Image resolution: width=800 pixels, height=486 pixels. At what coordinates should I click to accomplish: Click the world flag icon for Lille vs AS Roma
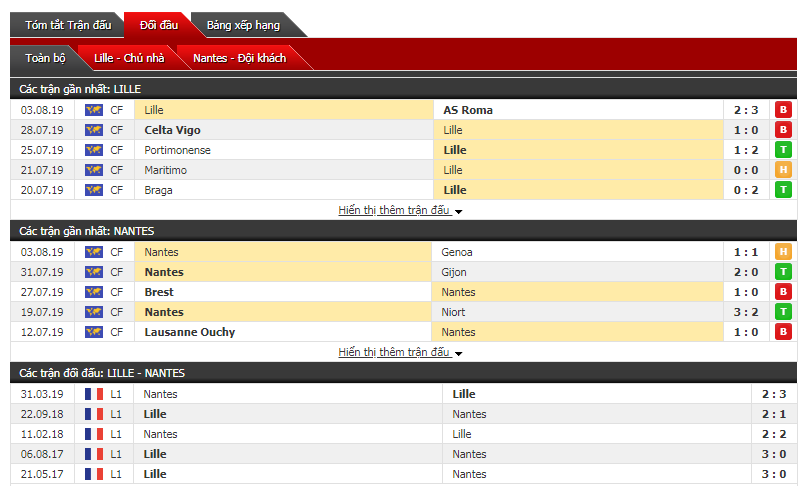[x=94, y=110]
